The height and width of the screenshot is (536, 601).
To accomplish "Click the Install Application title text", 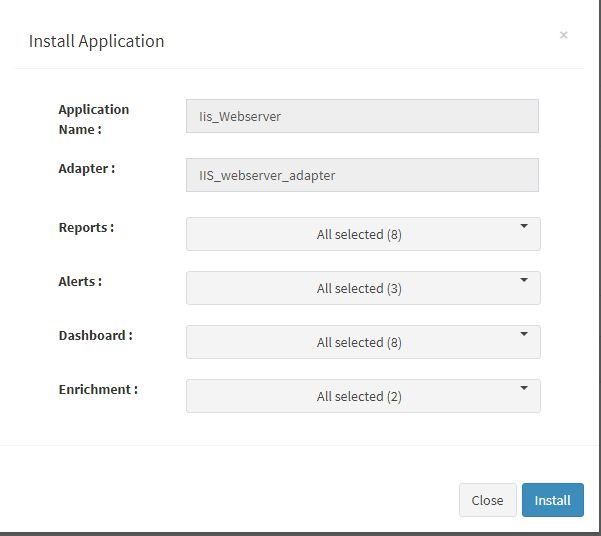I will click(x=97, y=41).
